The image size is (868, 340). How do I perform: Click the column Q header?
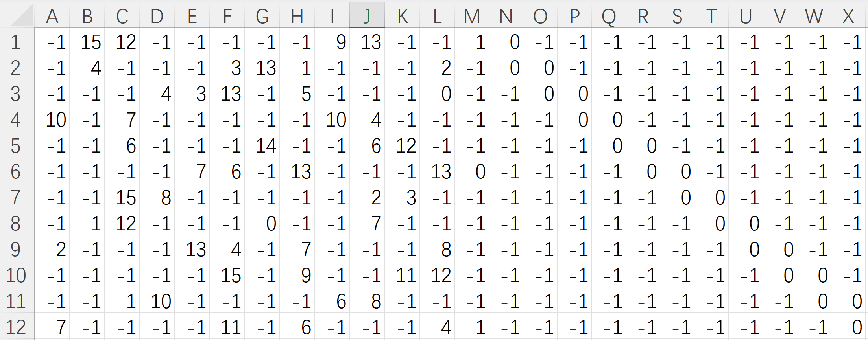click(x=609, y=16)
